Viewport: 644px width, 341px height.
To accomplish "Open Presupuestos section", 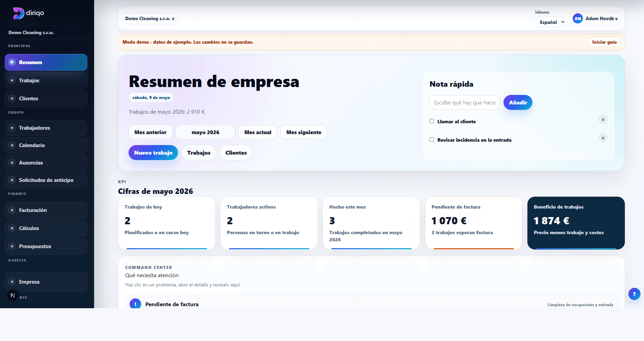I will [46, 246].
